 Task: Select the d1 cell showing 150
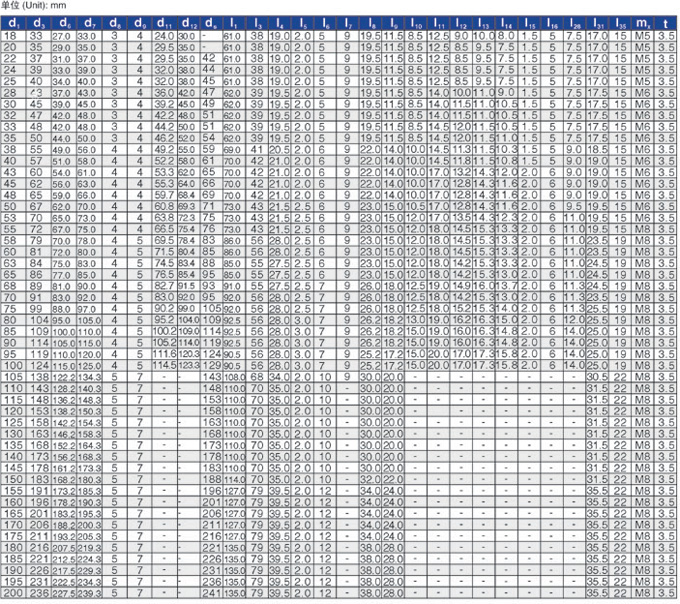(11, 480)
